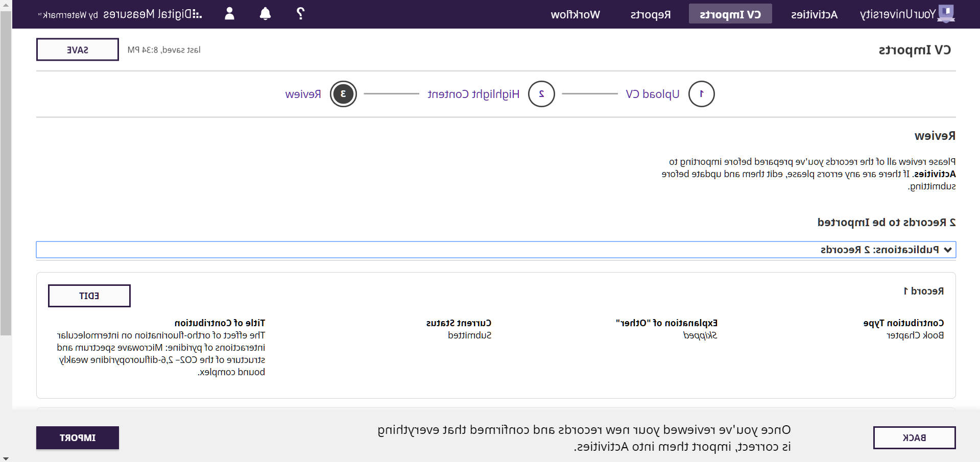
Task: Click the 'last saved, 8:34 PM' text
Action: pos(164,50)
